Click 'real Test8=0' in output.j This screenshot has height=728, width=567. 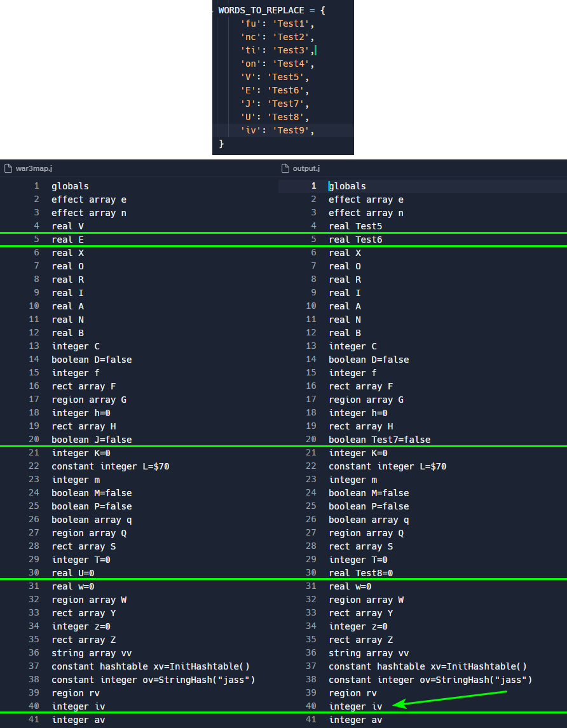point(360,573)
